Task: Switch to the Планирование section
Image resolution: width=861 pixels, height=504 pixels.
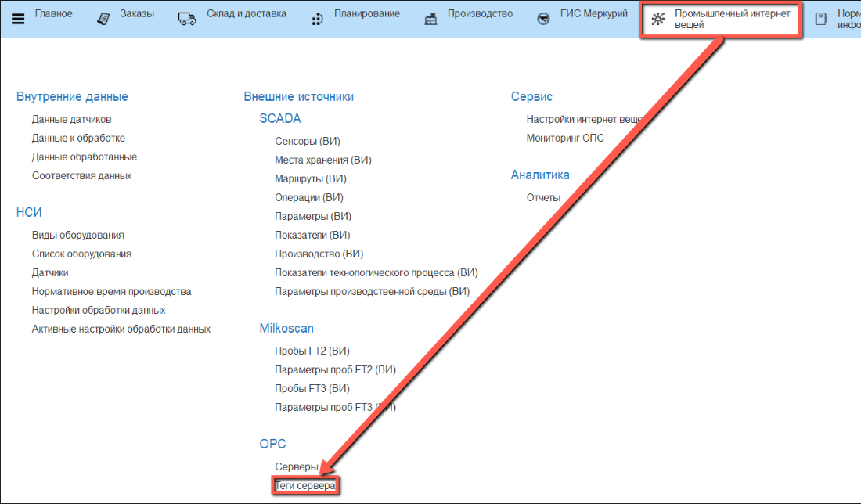Action: (367, 14)
